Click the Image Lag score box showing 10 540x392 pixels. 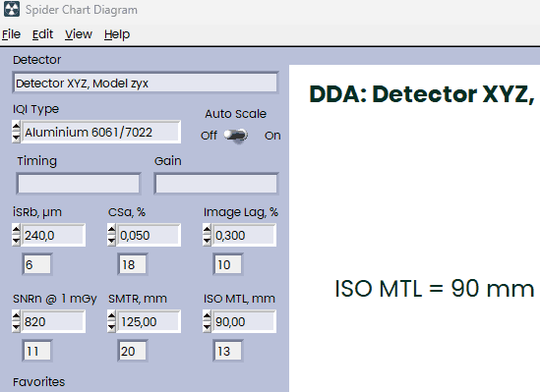click(228, 264)
